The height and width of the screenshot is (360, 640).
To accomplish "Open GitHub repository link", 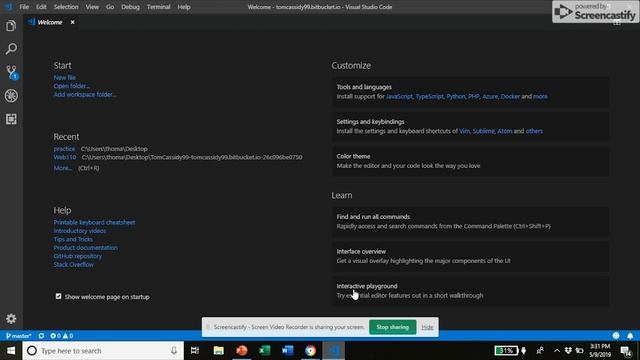I will tap(78, 256).
